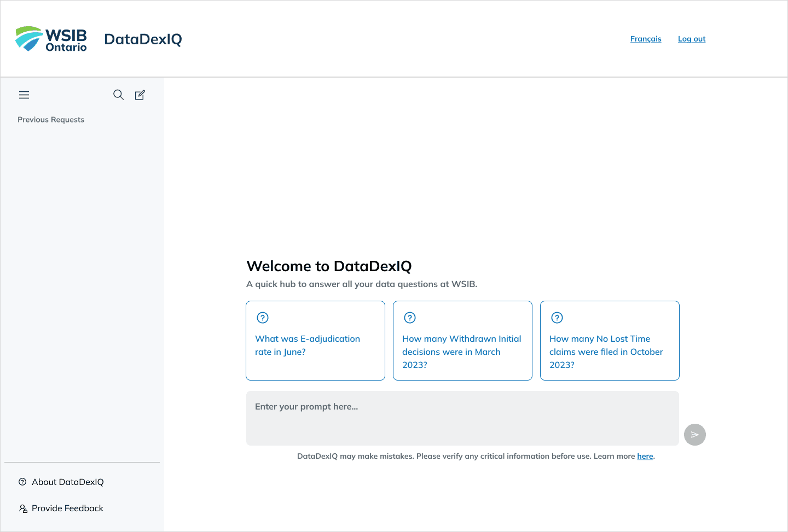The width and height of the screenshot is (788, 532).
Task: Click the WSIB Ontario logo
Action: pyautogui.click(x=51, y=39)
